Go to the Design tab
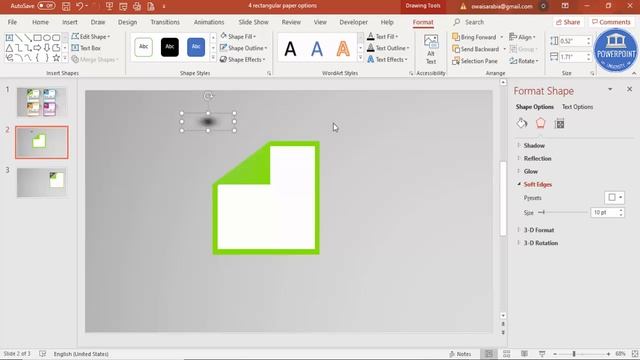 (x=127, y=22)
